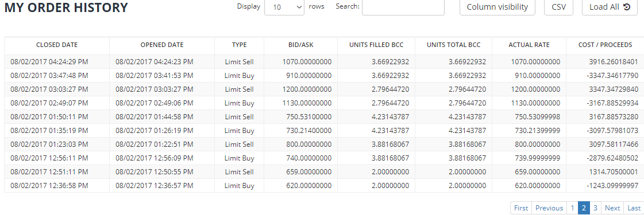Jump to the Last page
This screenshot has width=644, height=215.
[x=634, y=208]
